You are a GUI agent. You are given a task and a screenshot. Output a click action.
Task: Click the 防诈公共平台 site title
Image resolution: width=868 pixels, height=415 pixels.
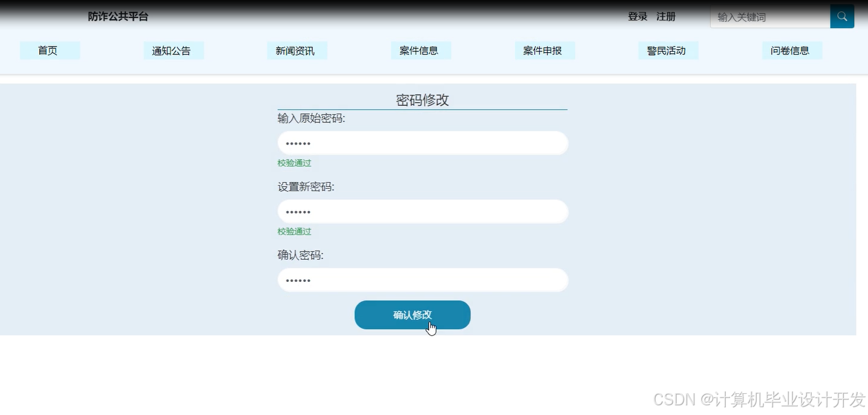(x=118, y=17)
